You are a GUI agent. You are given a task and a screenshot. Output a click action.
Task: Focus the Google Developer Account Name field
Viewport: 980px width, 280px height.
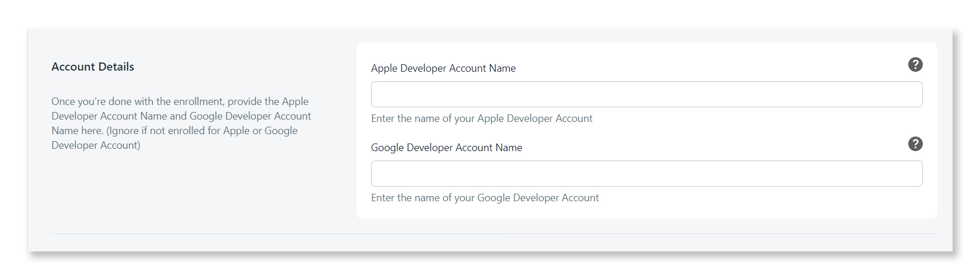click(646, 174)
